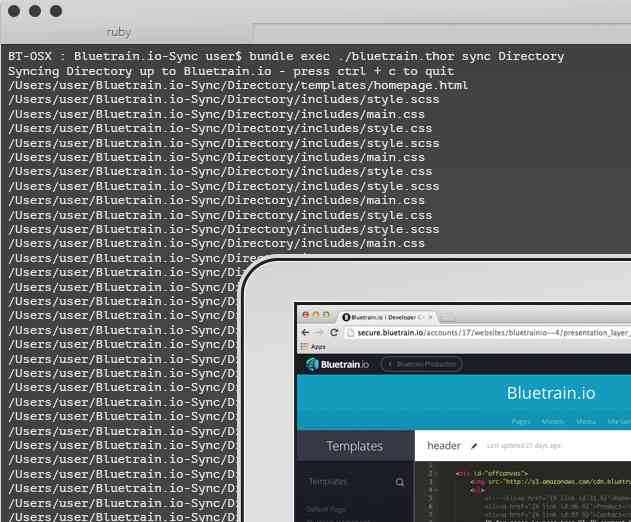Click the Apps grid icon in bookmarks bar
The height and width of the screenshot is (522, 631).
(x=304, y=347)
